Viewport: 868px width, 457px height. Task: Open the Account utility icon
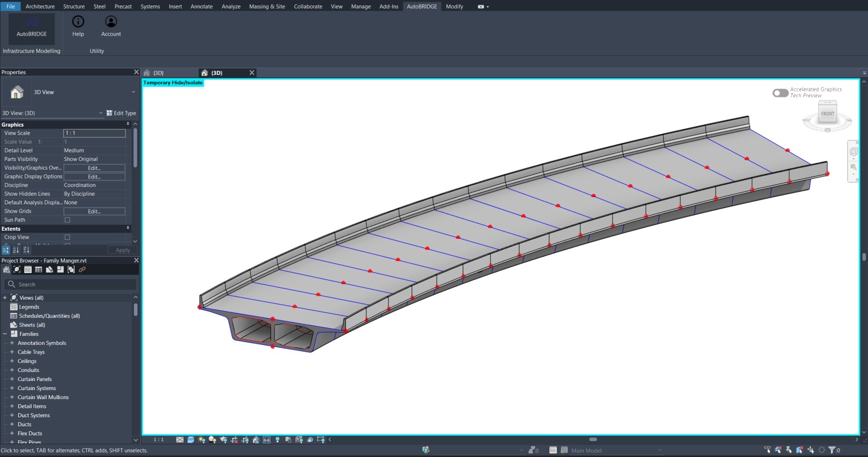111,22
